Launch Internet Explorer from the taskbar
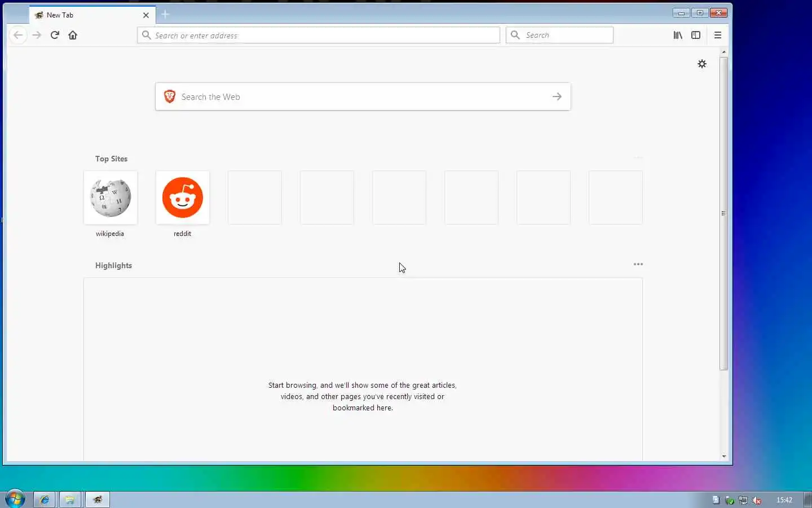812x508 pixels. pos(45,500)
